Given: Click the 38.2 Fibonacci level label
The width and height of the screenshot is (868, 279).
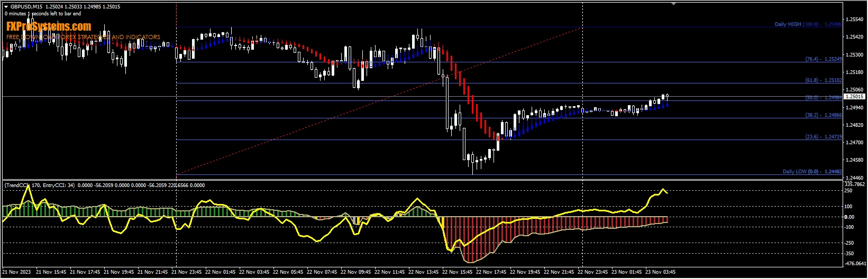Looking at the screenshot, I should 823,115.
